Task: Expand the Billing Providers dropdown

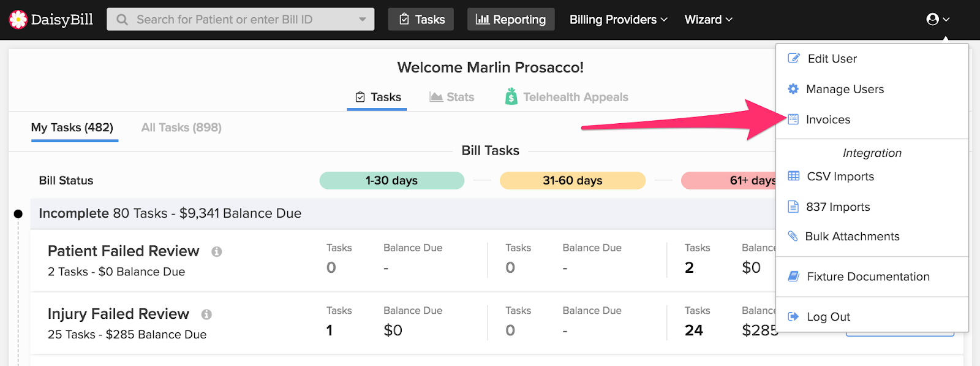Action: pos(618,20)
